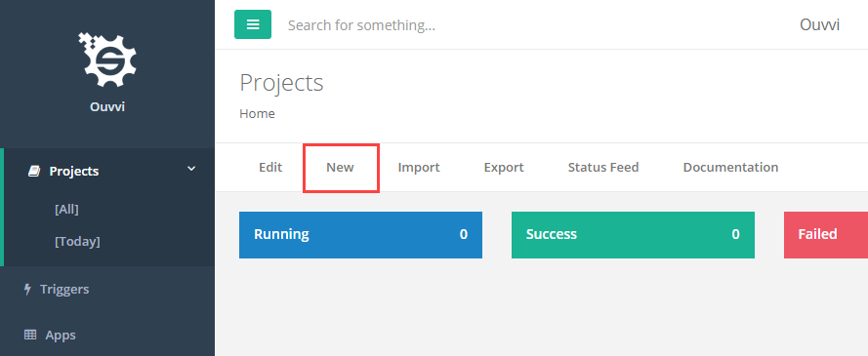Collapse the Projects sidebar chevron
This screenshot has height=356, width=868.
(191, 169)
